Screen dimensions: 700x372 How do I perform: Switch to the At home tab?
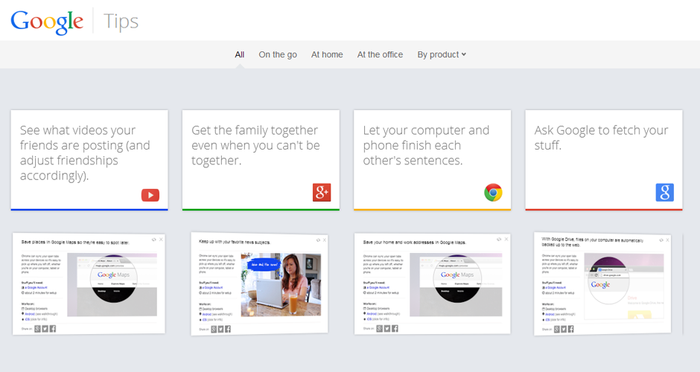tap(327, 54)
